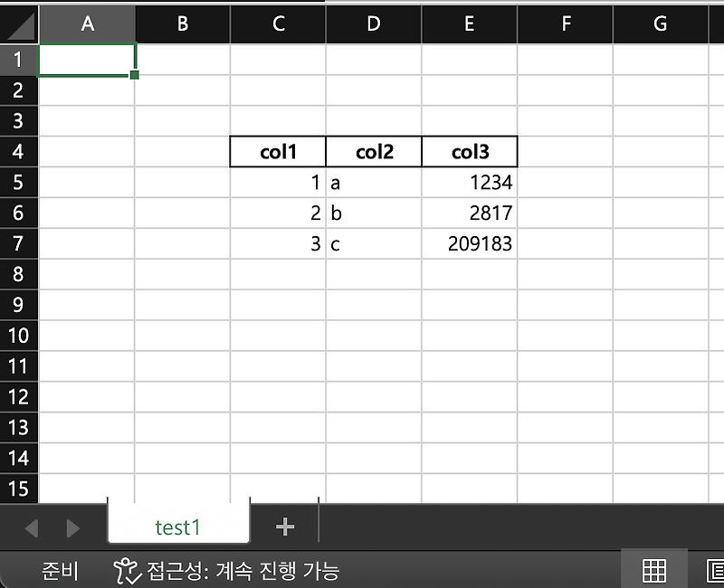Select the cell containing letter a

click(374, 183)
